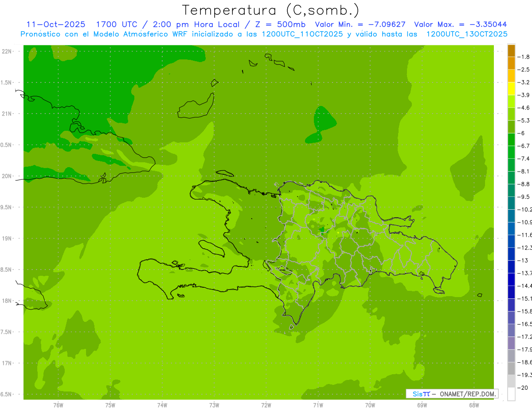Click the legend value -3.9

(524, 95)
